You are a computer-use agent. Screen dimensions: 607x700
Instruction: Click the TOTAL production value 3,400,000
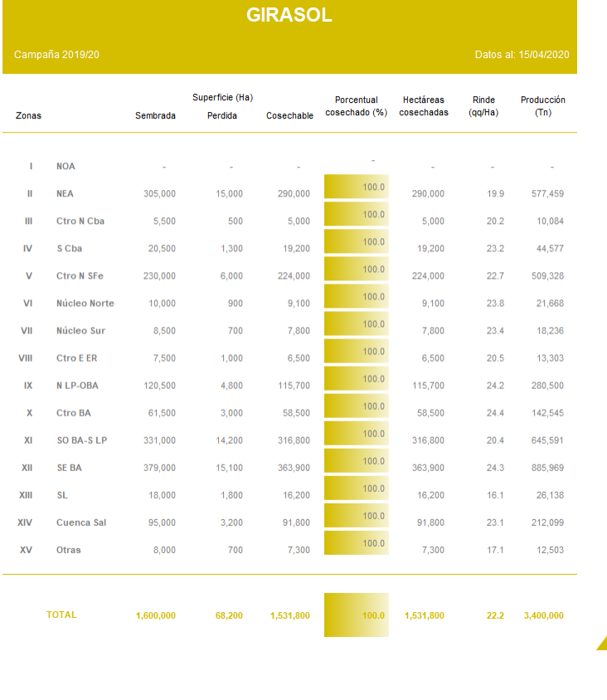[x=543, y=615]
